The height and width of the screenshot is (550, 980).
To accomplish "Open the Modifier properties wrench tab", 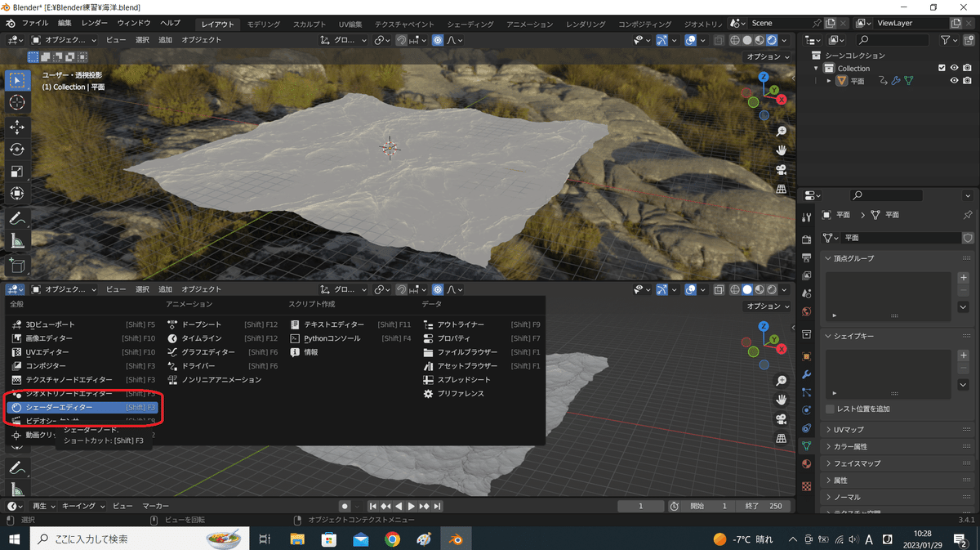I will point(807,374).
